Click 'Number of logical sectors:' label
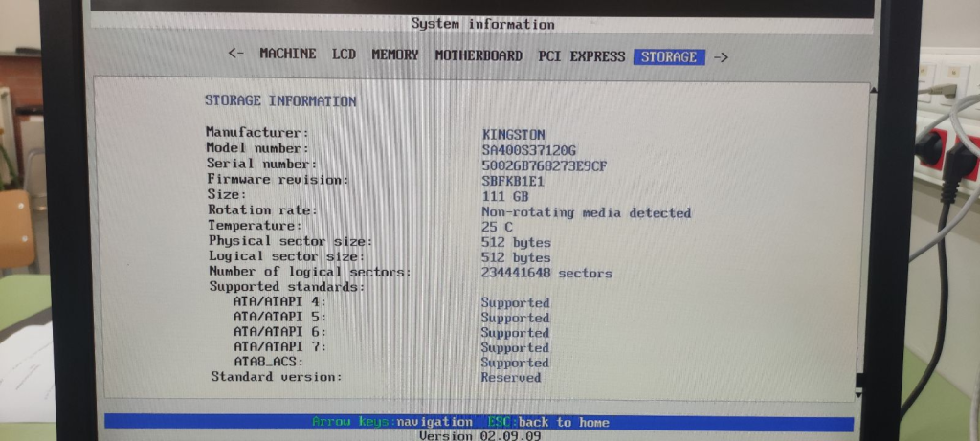This screenshot has width=980, height=441. [310, 272]
